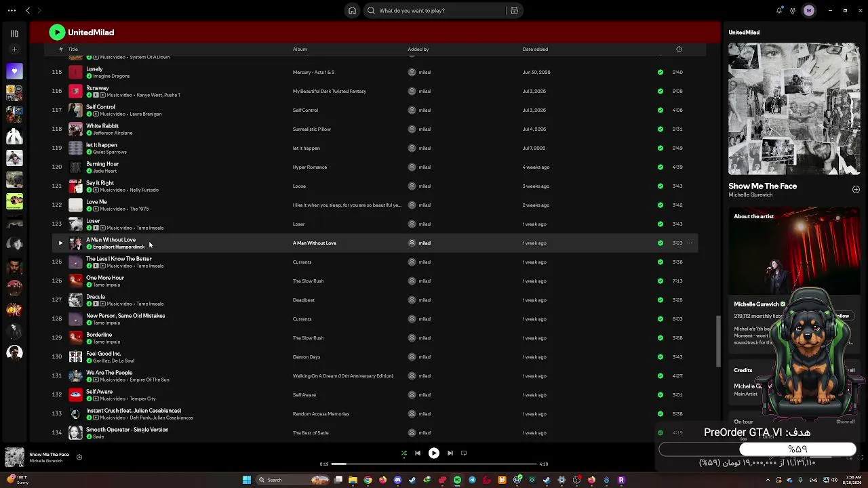Select track title New Person, Same Old Mistakes

[125, 316]
